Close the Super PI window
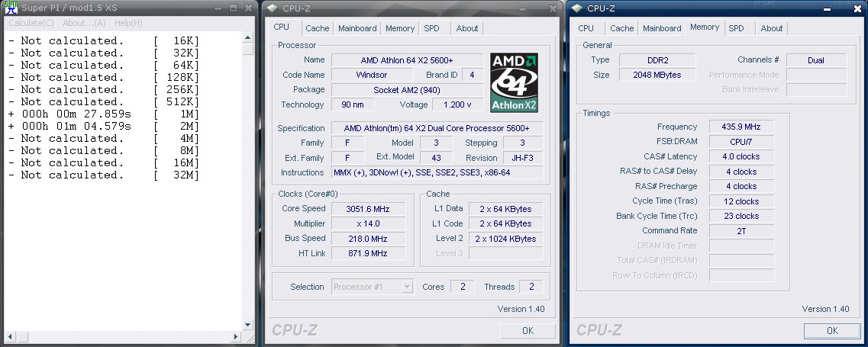 tap(249, 8)
